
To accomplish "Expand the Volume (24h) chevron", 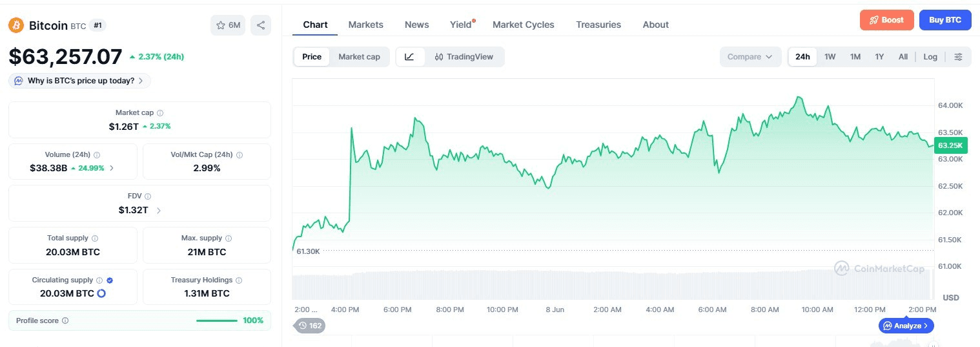I will [112, 168].
